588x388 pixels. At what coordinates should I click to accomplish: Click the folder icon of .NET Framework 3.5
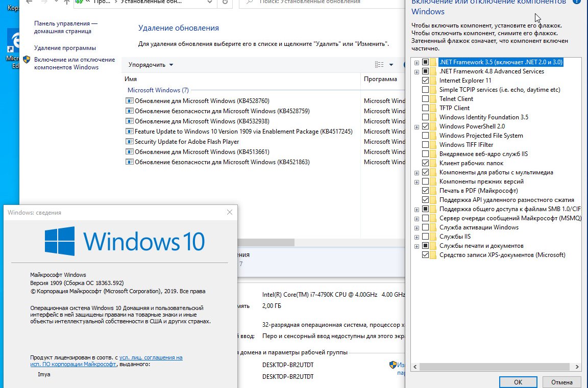(x=433, y=62)
